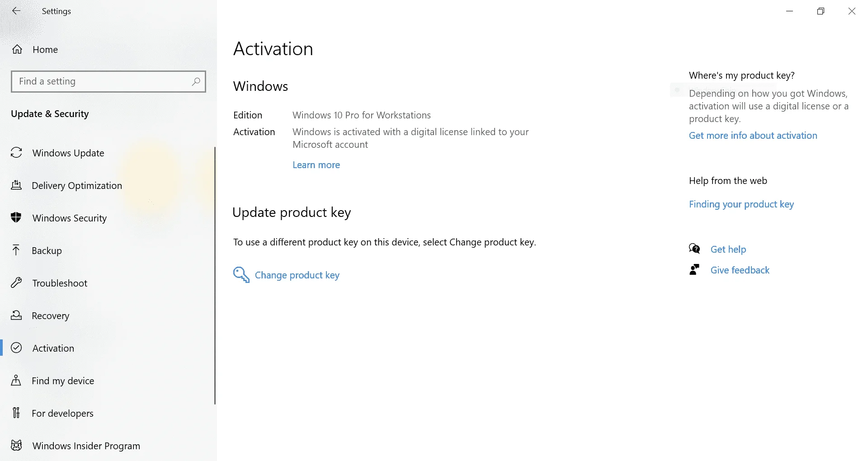Click the Windows Insider Program cat icon
Viewport: 868px width, 461px height.
(x=16, y=446)
